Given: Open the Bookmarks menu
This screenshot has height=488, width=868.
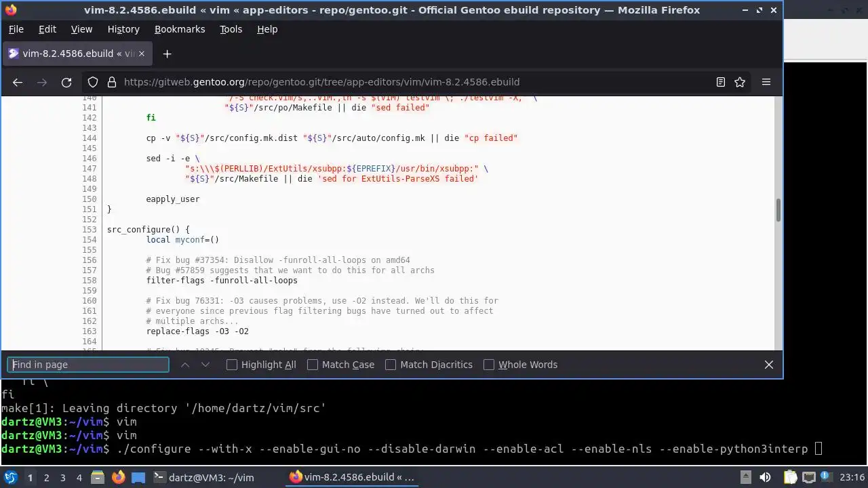Looking at the screenshot, I should click(x=180, y=29).
